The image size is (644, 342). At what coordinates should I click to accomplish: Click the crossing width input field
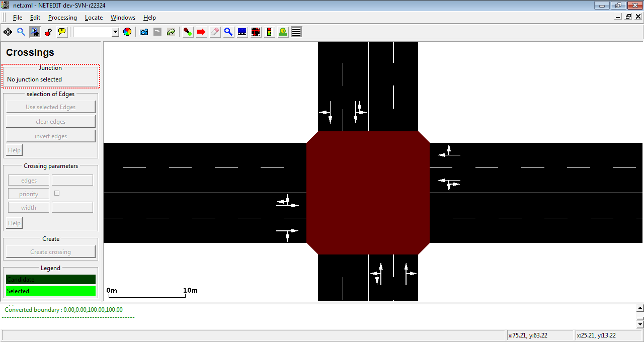click(72, 207)
